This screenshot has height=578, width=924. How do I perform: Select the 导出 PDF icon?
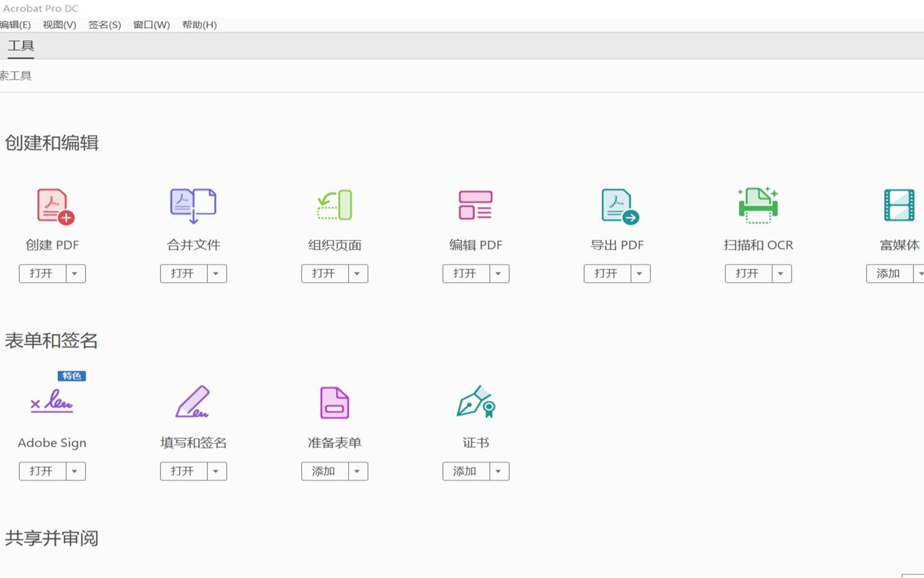(x=619, y=206)
